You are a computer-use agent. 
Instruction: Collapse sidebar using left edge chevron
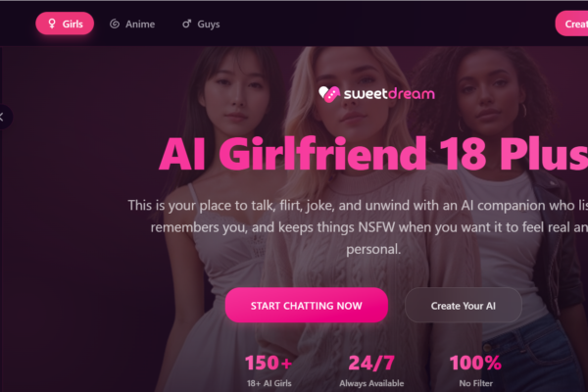coord(3,117)
